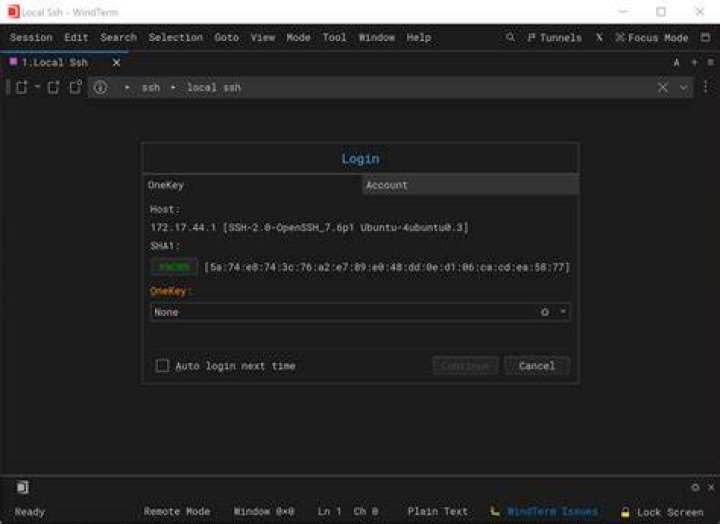Click the local ssh breadcrumb segment
Screen dimensions: 720x524
[x=214, y=87]
